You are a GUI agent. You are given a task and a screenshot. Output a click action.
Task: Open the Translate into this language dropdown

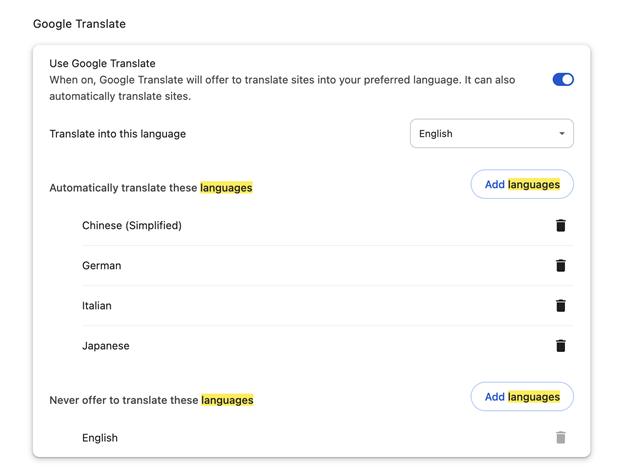pyautogui.click(x=491, y=134)
